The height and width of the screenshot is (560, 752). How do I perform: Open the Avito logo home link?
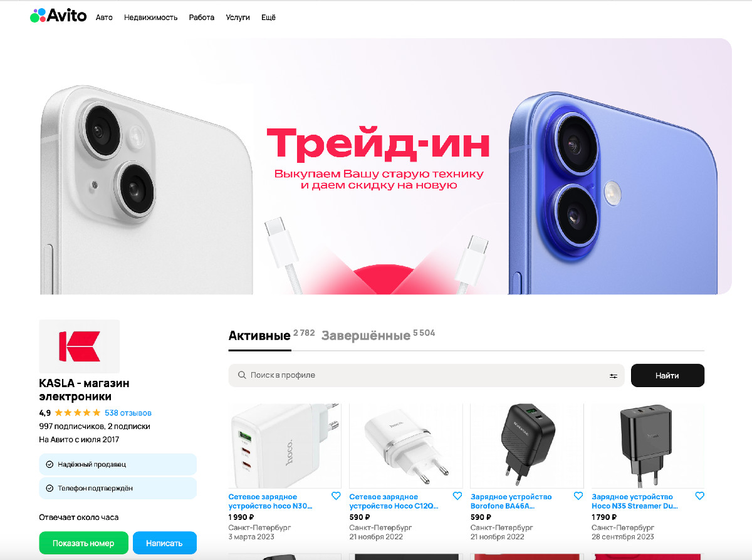(x=58, y=17)
